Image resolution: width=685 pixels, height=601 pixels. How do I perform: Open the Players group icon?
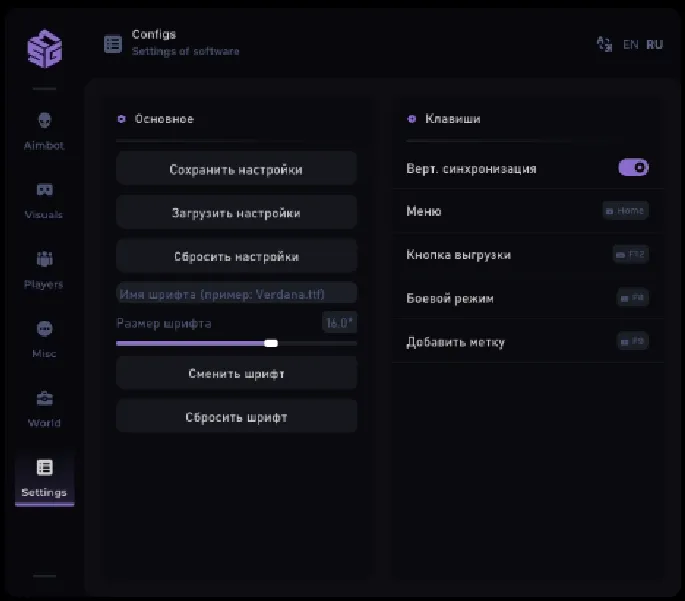[x=44, y=260]
